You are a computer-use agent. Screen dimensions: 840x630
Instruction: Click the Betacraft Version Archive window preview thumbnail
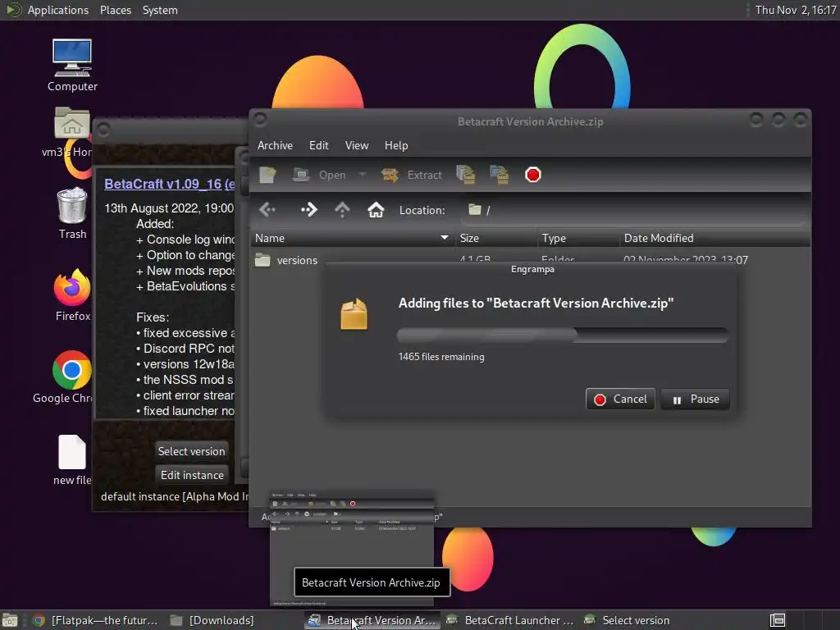pyautogui.click(x=353, y=550)
